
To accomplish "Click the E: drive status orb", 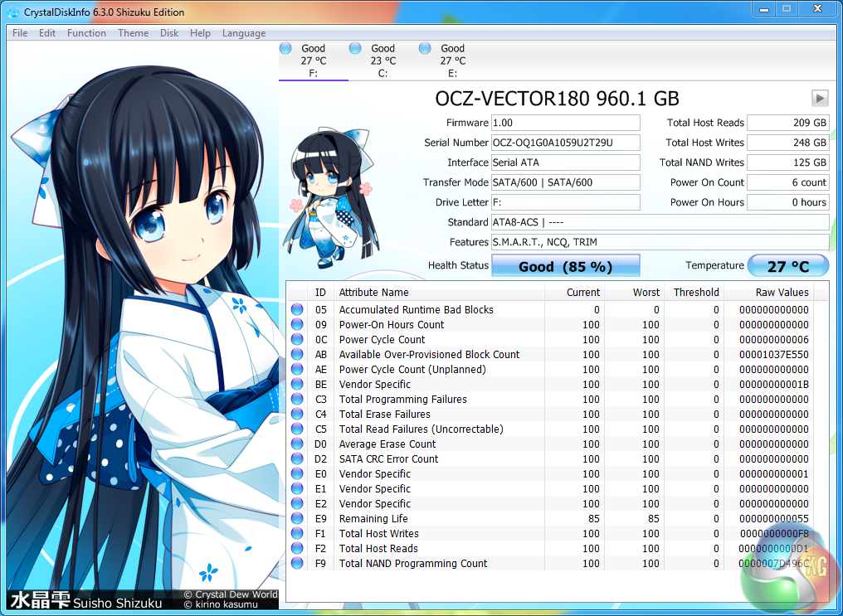I will (x=425, y=48).
